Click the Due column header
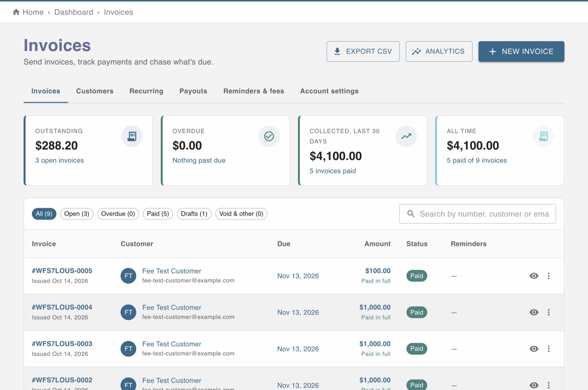The width and height of the screenshot is (588, 390). 284,244
